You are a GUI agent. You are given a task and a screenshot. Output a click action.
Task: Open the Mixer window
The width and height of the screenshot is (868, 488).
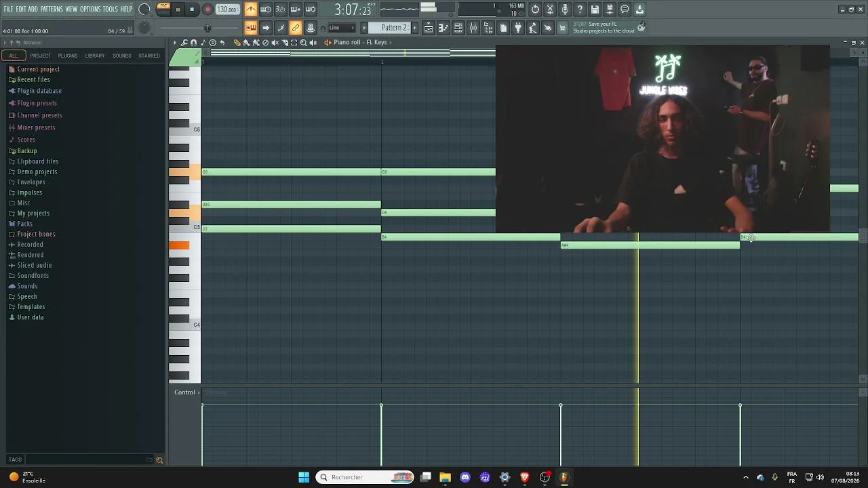point(473,28)
